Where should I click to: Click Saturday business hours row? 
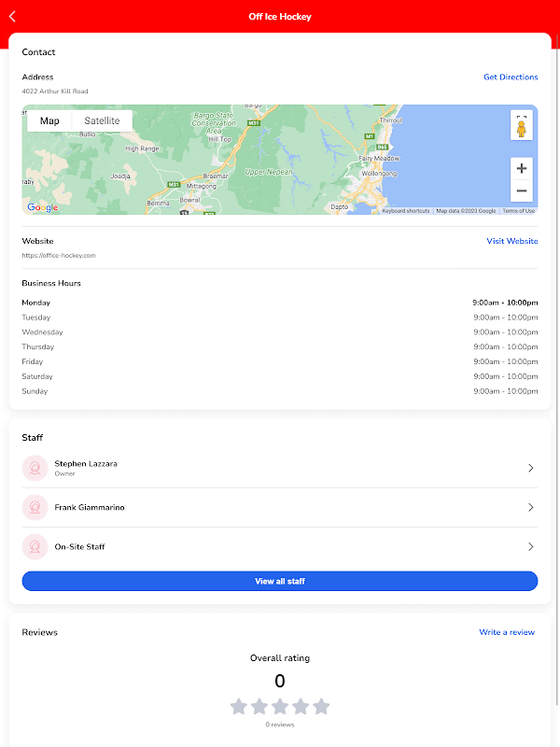[280, 376]
